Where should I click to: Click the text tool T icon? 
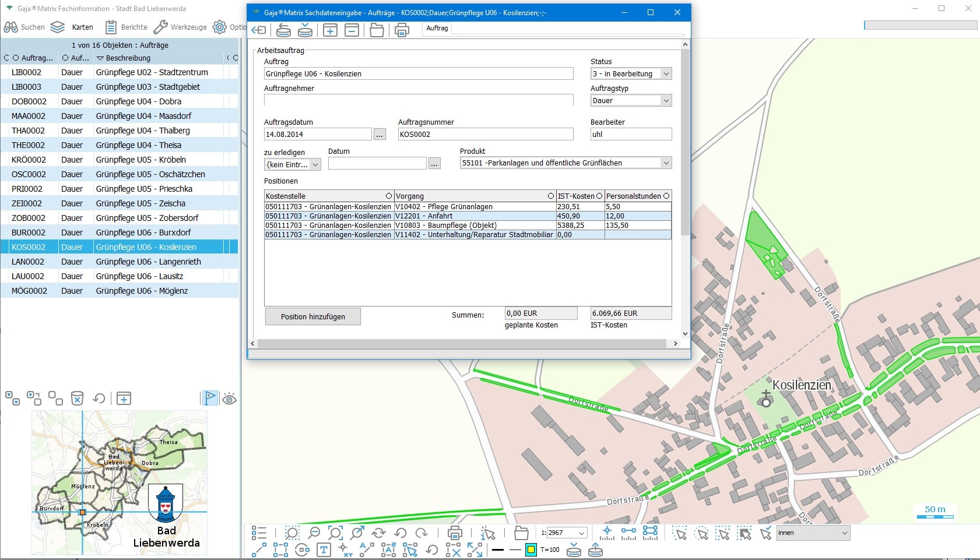tap(324, 550)
